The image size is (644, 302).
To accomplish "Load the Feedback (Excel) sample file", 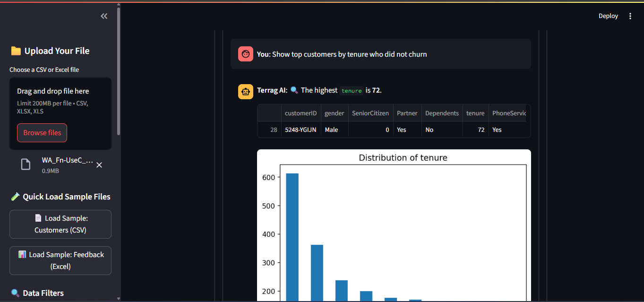I will click(x=60, y=260).
